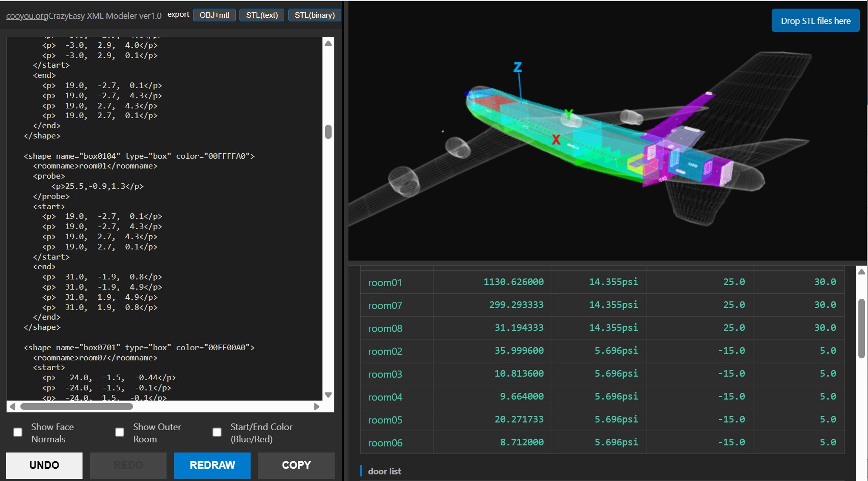Export as STL(binary)
Viewport: 868px width, 481px height.
click(314, 15)
